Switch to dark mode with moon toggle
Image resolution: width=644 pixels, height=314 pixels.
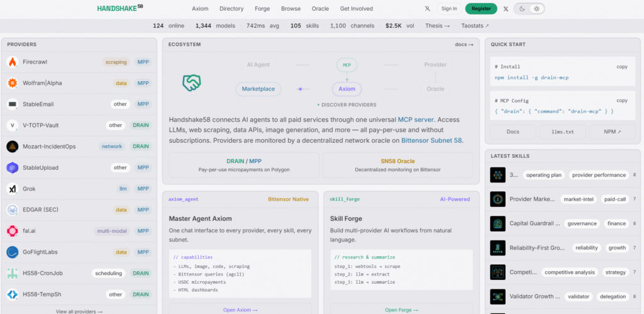click(x=522, y=9)
